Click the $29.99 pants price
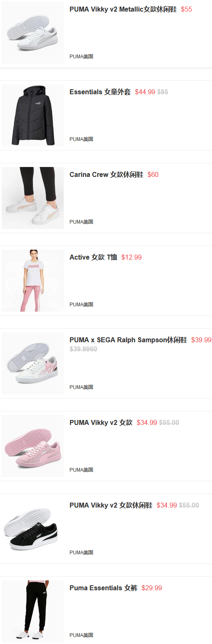Screen dimensions: 212x644 (x=152, y=588)
